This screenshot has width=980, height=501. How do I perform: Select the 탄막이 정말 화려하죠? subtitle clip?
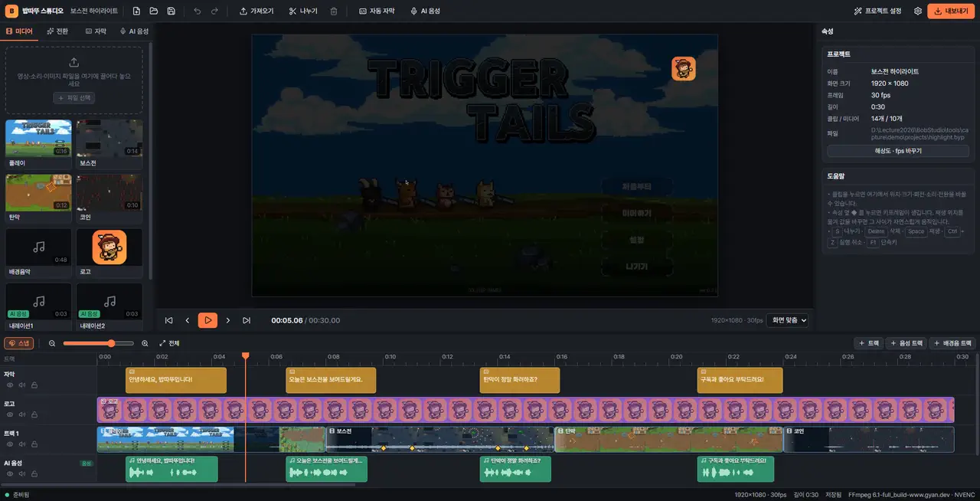(x=520, y=380)
